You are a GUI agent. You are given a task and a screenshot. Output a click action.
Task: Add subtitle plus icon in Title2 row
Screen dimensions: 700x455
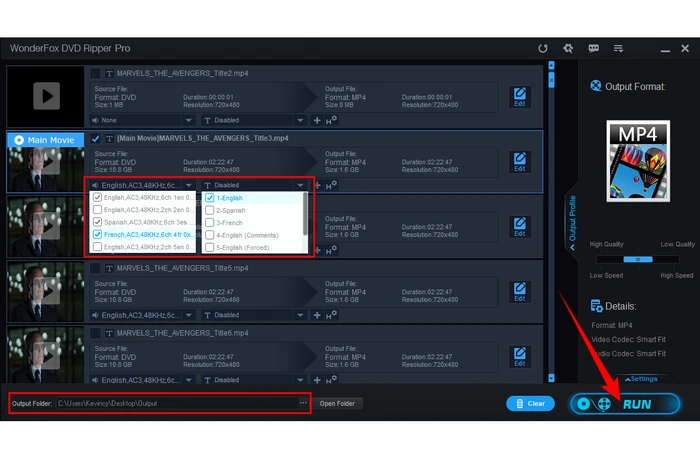(317, 121)
